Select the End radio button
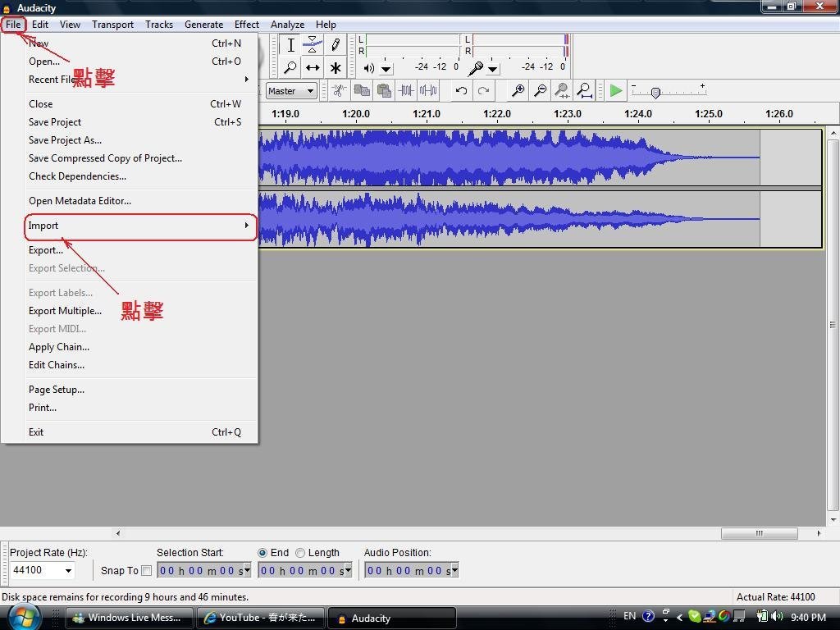This screenshot has width=840, height=630. pos(262,553)
